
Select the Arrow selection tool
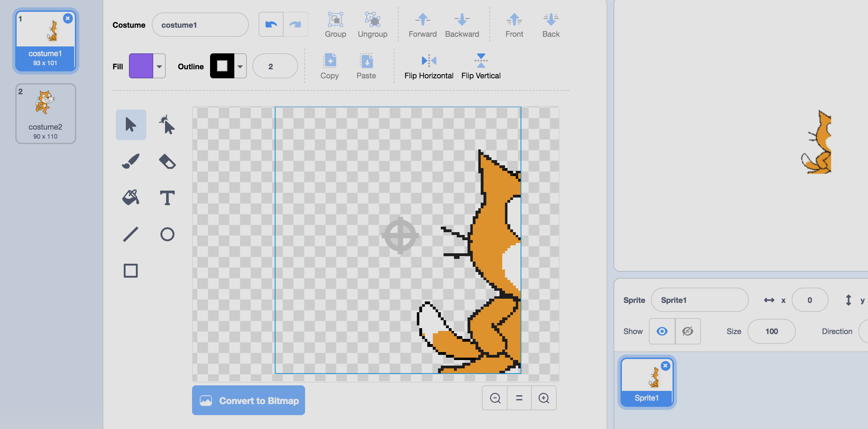tap(131, 125)
